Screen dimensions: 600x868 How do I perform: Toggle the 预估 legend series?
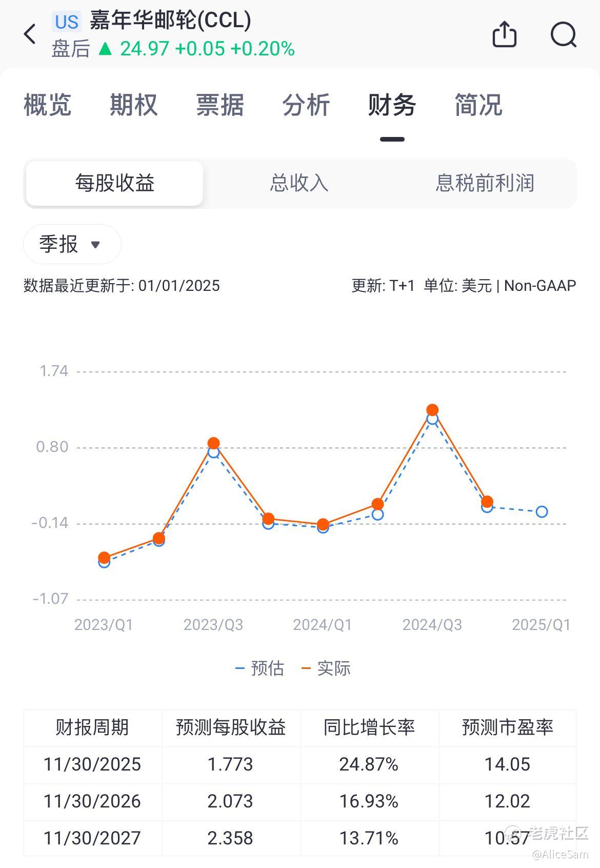pos(259,668)
